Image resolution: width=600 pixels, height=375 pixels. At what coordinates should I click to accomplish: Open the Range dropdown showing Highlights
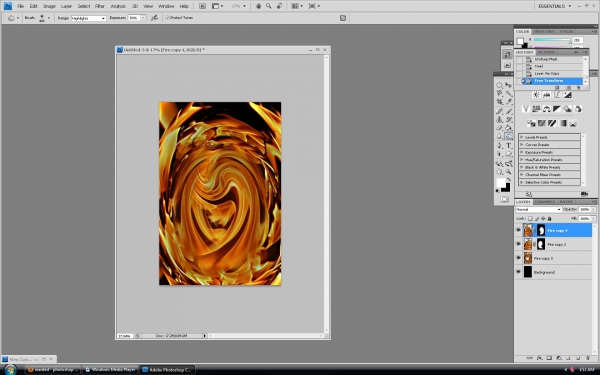click(x=88, y=18)
